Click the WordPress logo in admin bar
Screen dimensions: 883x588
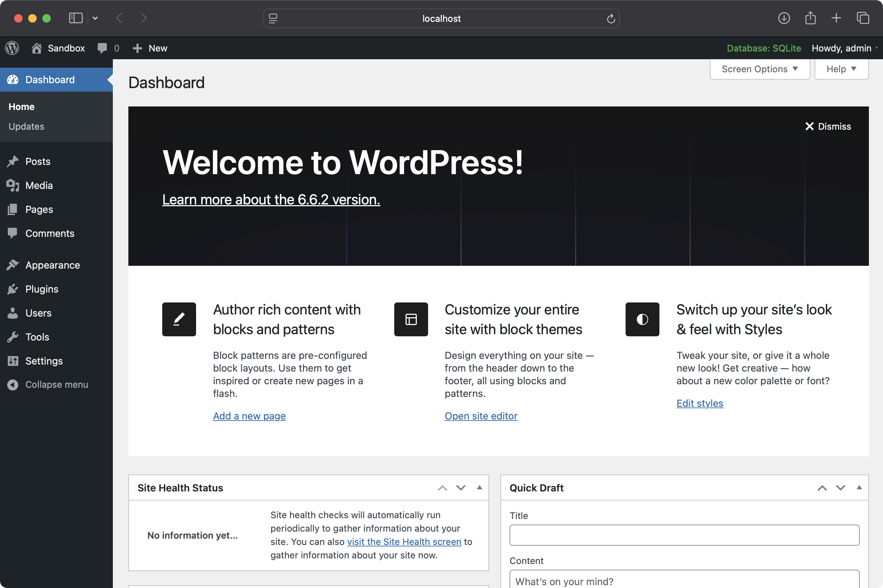click(x=12, y=48)
